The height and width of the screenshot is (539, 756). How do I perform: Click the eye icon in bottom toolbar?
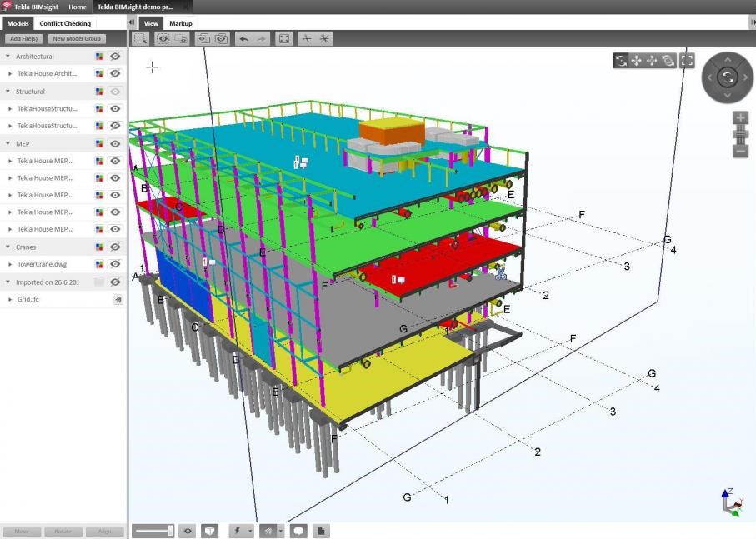187,531
